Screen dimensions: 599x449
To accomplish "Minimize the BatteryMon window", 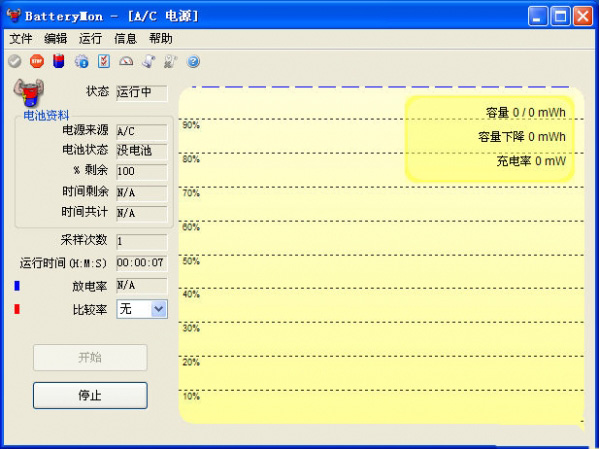I will [538, 16].
